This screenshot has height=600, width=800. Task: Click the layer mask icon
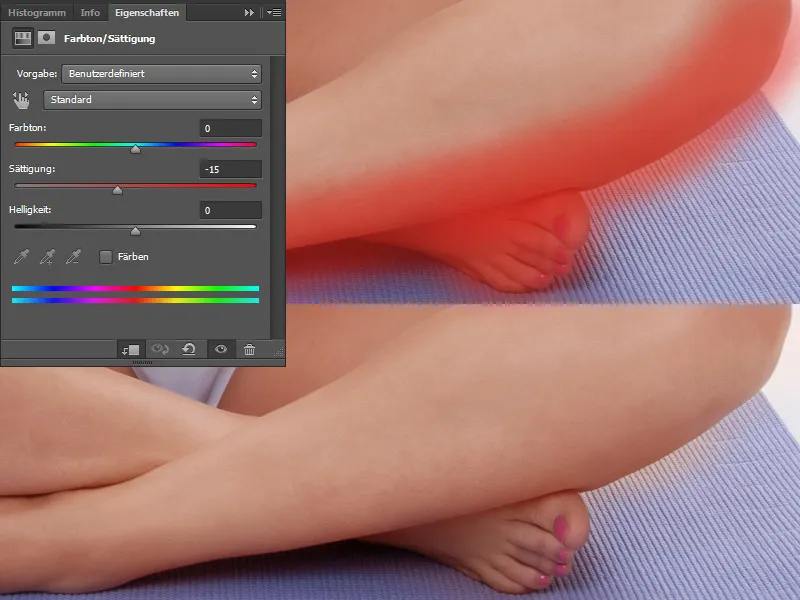pyautogui.click(x=46, y=38)
